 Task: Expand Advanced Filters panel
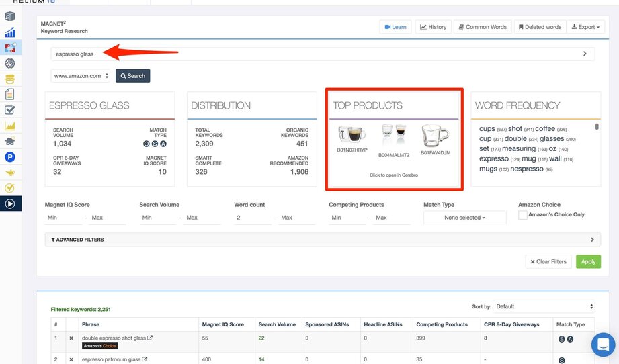[x=323, y=239]
